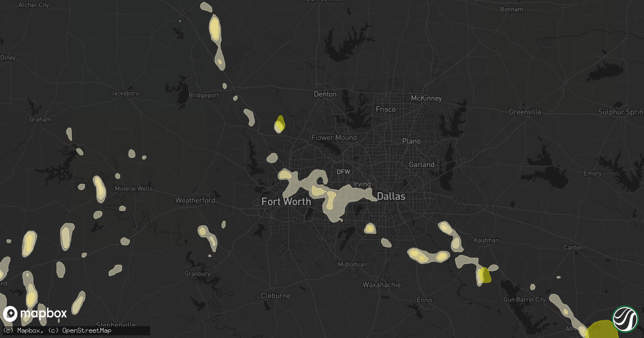
Task: Click the Stephenville label
Action: tap(115, 325)
